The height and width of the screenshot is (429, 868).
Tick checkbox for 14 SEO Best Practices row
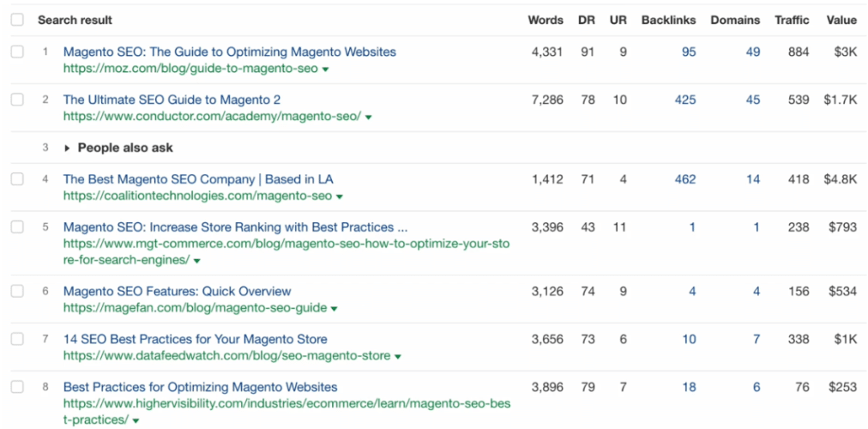coord(17,339)
